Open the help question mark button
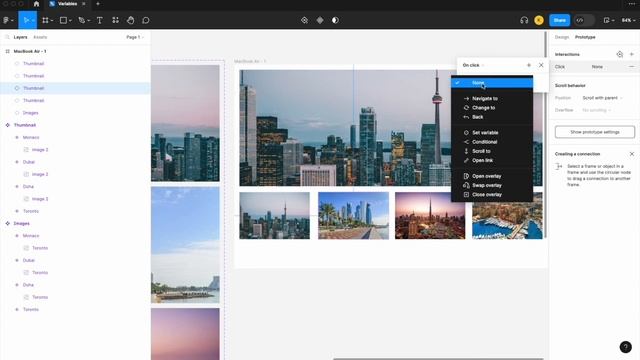The image size is (640, 360). [x=625, y=347]
